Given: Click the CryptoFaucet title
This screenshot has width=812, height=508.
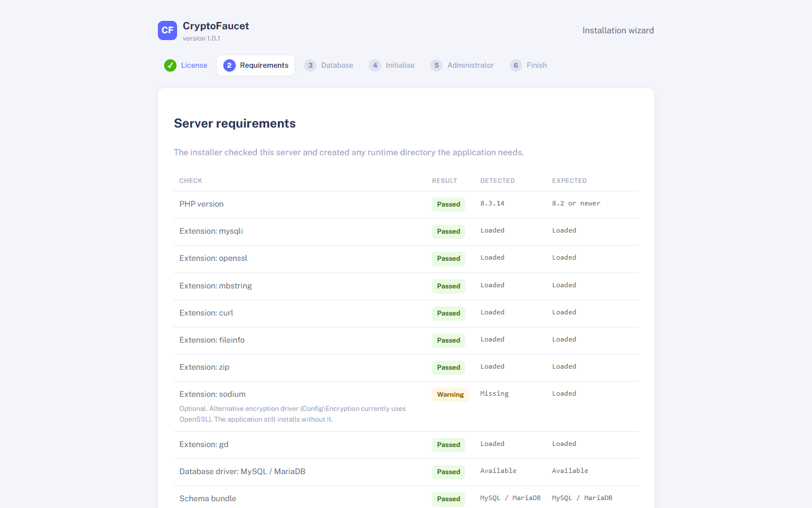Looking at the screenshot, I should click(216, 26).
